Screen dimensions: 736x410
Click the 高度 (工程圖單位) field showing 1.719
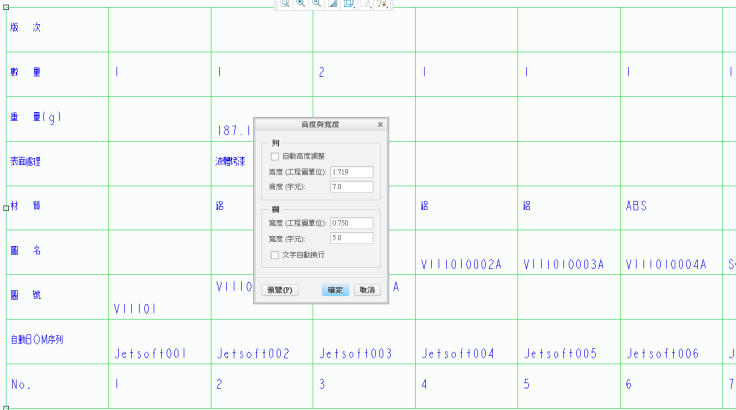point(350,172)
